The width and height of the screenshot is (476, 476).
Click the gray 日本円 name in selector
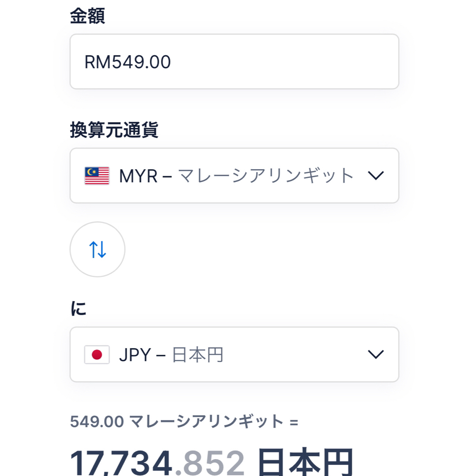(x=197, y=354)
